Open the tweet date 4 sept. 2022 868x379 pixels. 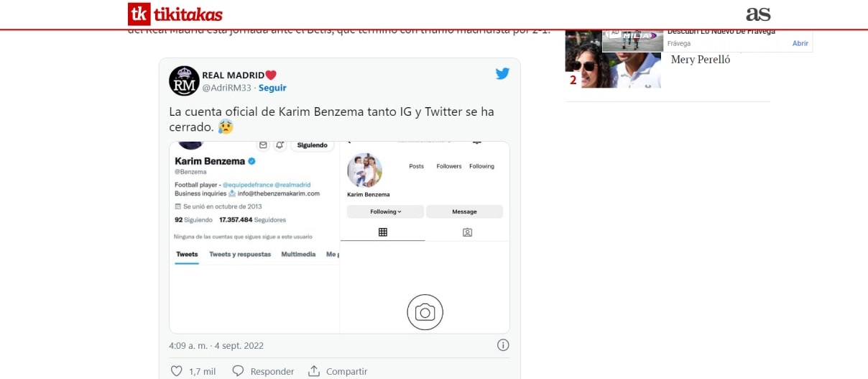[x=216, y=346]
